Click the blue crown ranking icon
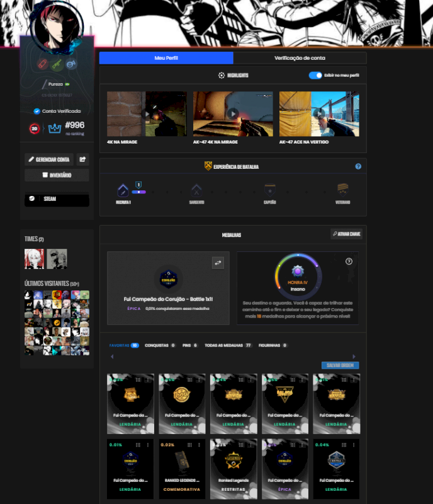This screenshot has height=504, width=433. (55, 129)
